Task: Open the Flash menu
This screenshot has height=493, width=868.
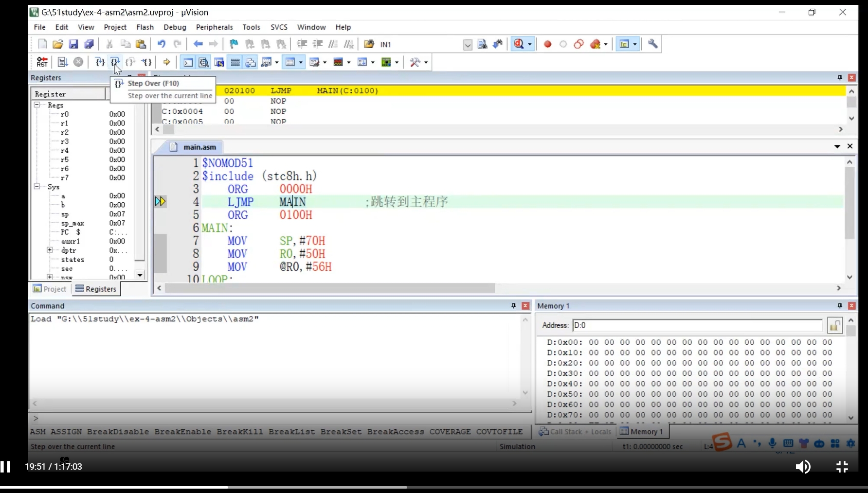Action: 145,27
